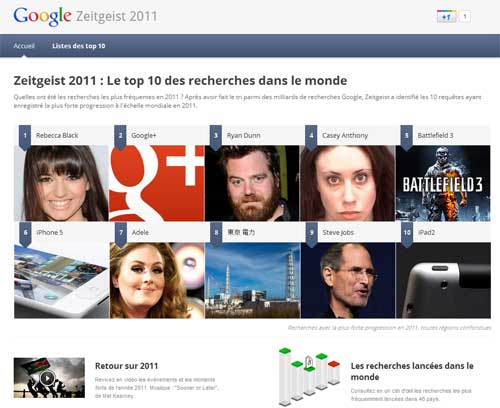The height and width of the screenshot is (408, 500).
Task: Click the Battlefield 3 cover image
Action: pyautogui.click(x=443, y=183)
